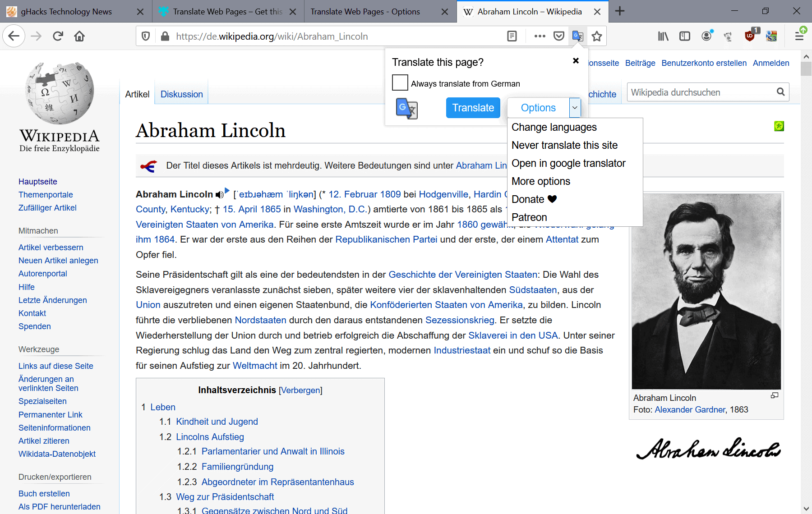Screen dimensions: 812x514
Task: Open the Diskussion article tab
Action: 182,94
